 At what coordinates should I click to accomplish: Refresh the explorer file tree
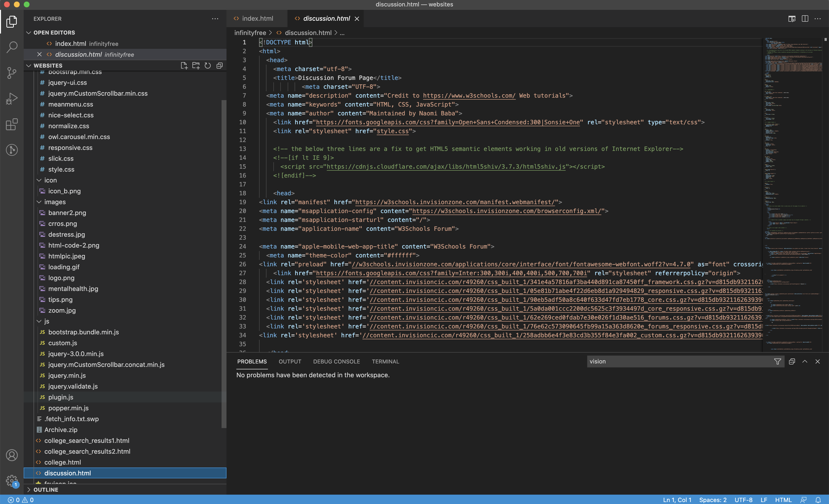(x=207, y=66)
